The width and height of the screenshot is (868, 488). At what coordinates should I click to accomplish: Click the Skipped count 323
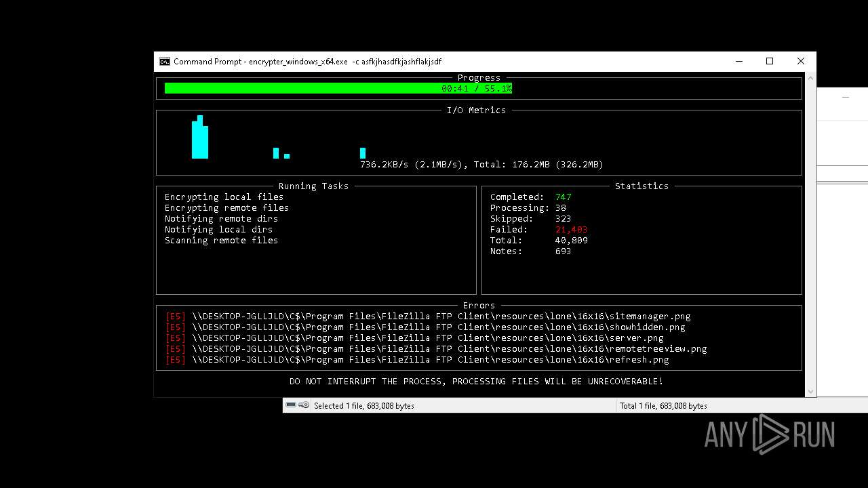pos(563,219)
